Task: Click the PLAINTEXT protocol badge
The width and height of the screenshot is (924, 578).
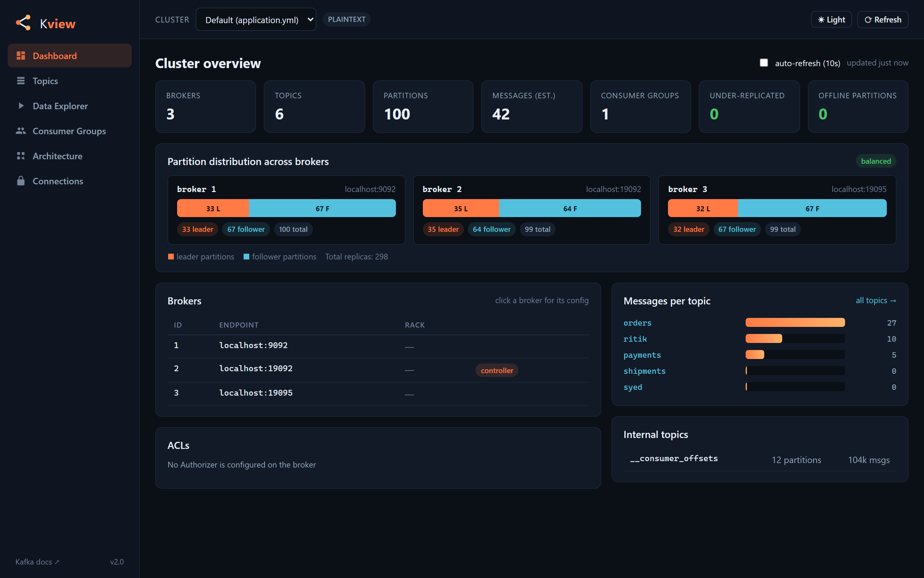Action: [x=346, y=19]
